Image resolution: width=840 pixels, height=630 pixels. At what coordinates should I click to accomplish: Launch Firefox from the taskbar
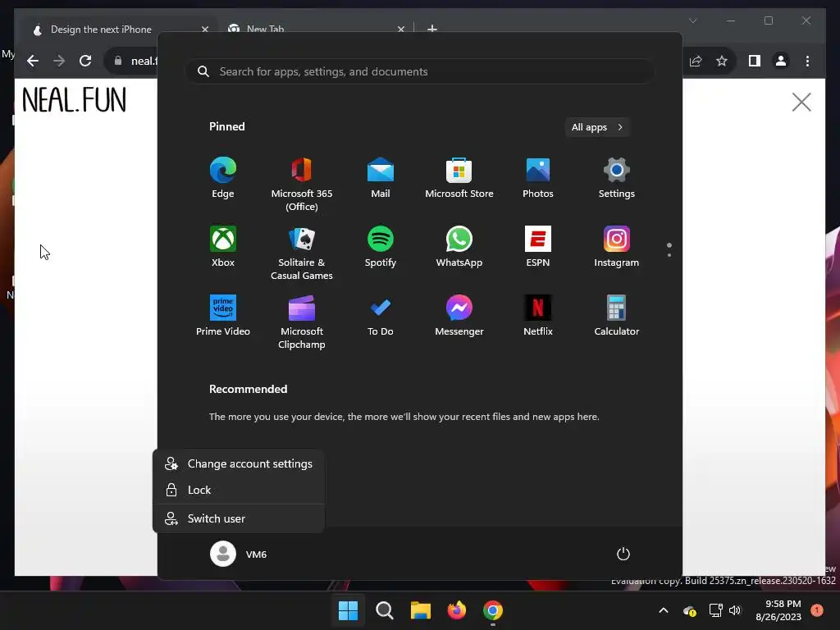[457, 610]
